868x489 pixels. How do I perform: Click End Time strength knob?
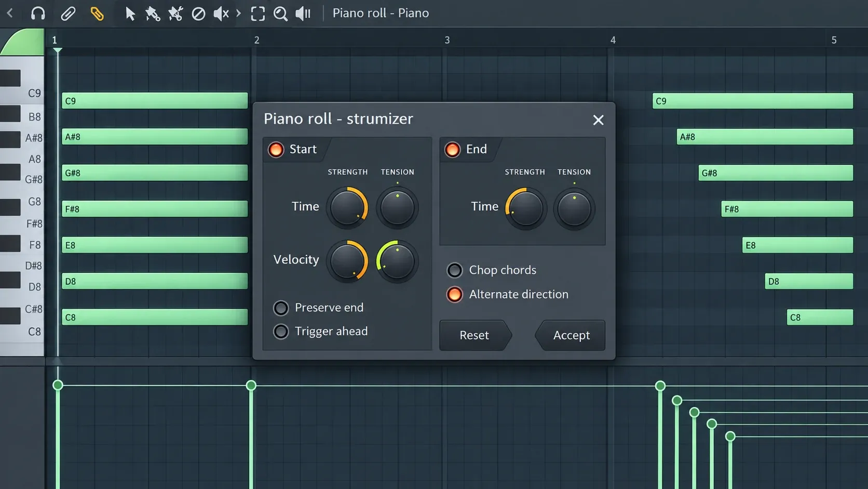tap(525, 209)
